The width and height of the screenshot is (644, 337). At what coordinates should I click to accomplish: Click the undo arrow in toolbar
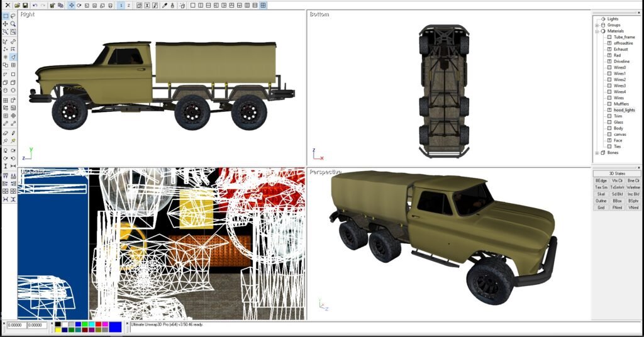click(35, 5)
